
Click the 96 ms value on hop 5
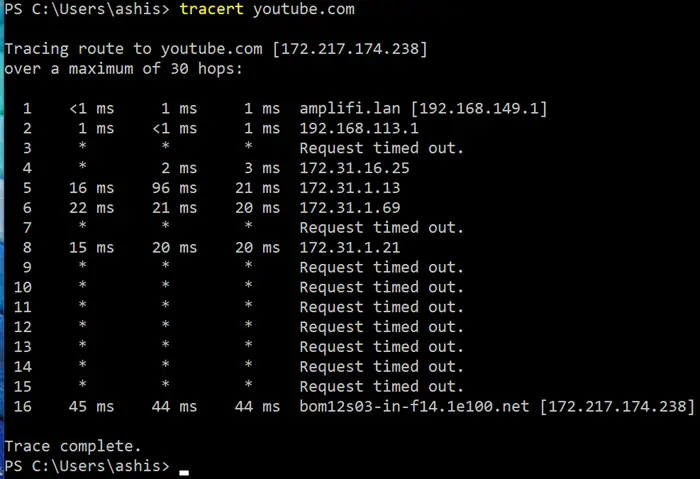tap(175, 188)
